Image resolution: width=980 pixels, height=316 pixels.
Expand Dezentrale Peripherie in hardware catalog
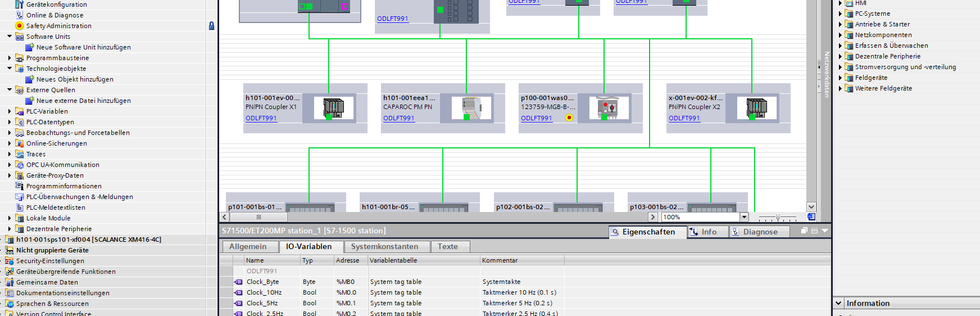tap(840, 56)
